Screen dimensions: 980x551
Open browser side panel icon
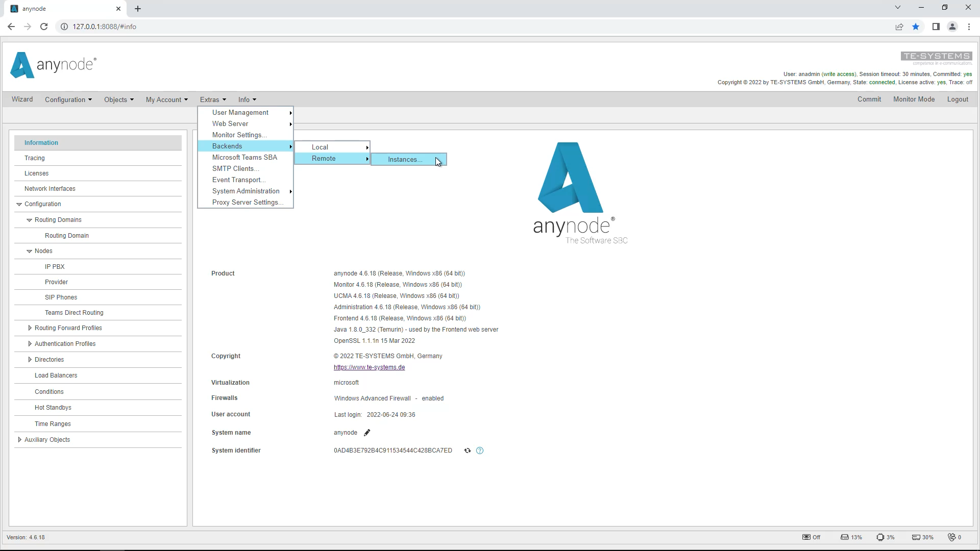click(936, 27)
